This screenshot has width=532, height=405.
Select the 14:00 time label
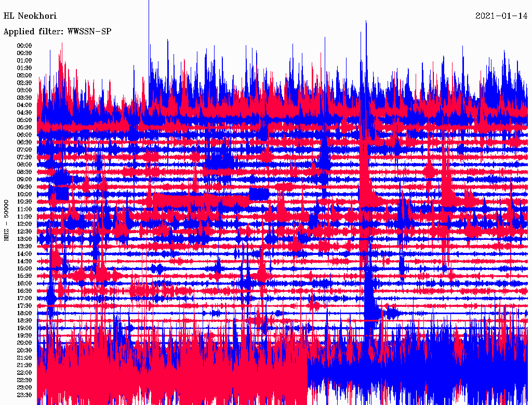coord(24,254)
